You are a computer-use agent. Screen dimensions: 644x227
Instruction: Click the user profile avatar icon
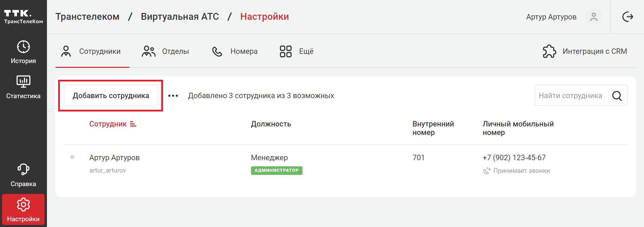click(594, 17)
